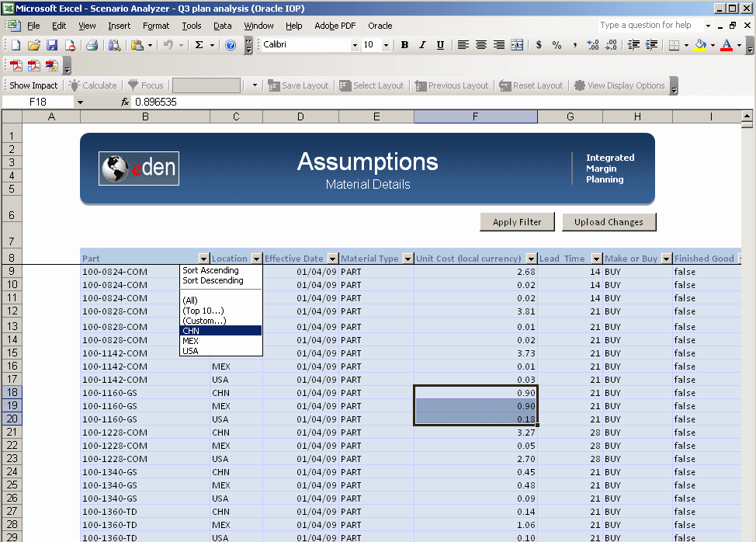This screenshot has height=542, width=756.
Task: Click Show Impact button
Action: (x=33, y=85)
